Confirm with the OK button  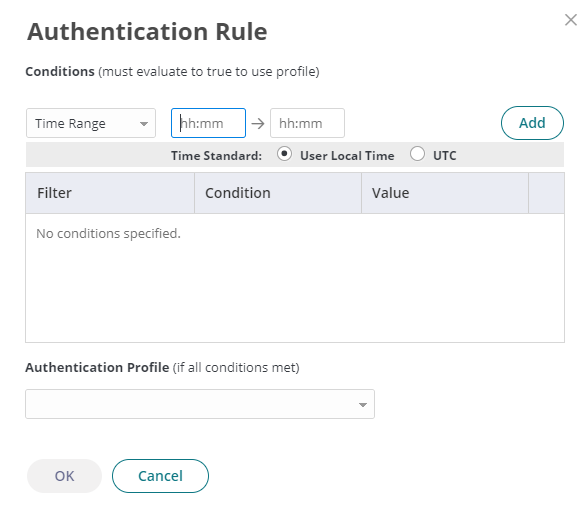click(x=64, y=476)
